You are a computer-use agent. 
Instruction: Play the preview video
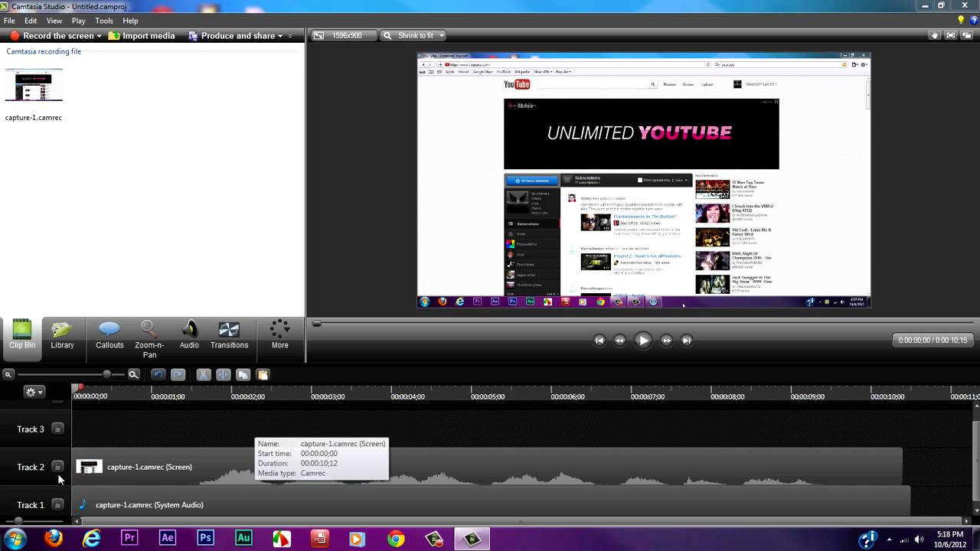pyautogui.click(x=643, y=341)
